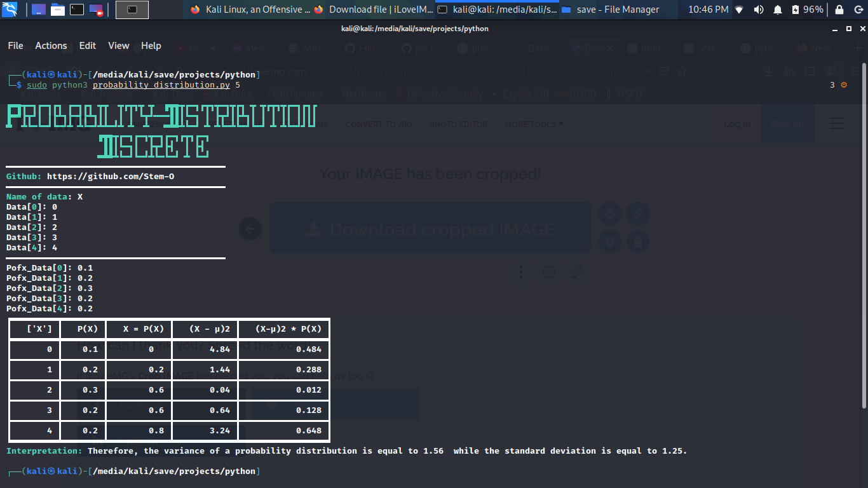
Task: Open the terminal Edit menu
Action: [88, 46]
